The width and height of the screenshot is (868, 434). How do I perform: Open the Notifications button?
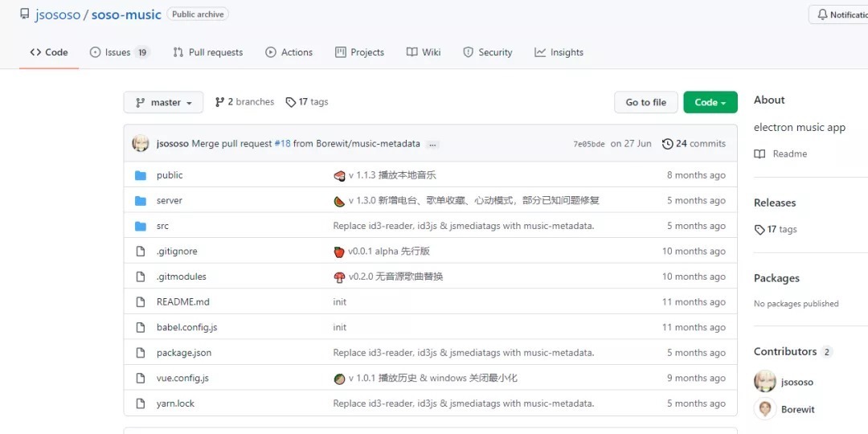(841, 14)
